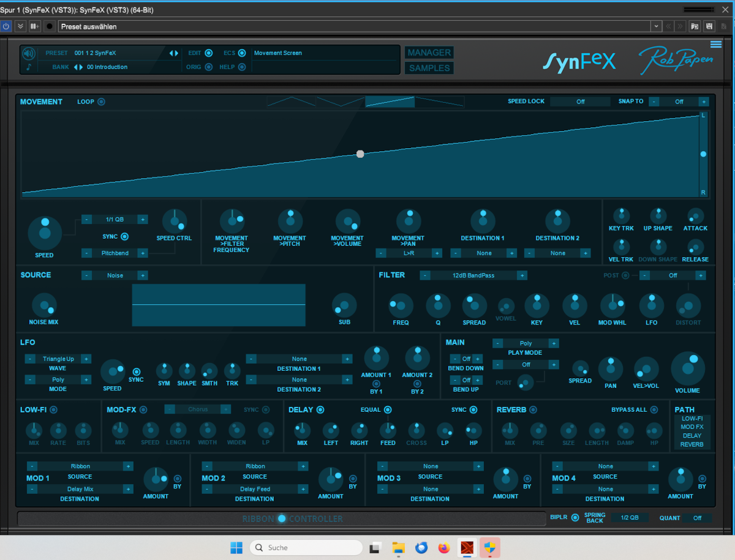Screen dimensions: 735x560
Task: Click the disk save preset icon in host toolbar
Action: click(709, 26)
